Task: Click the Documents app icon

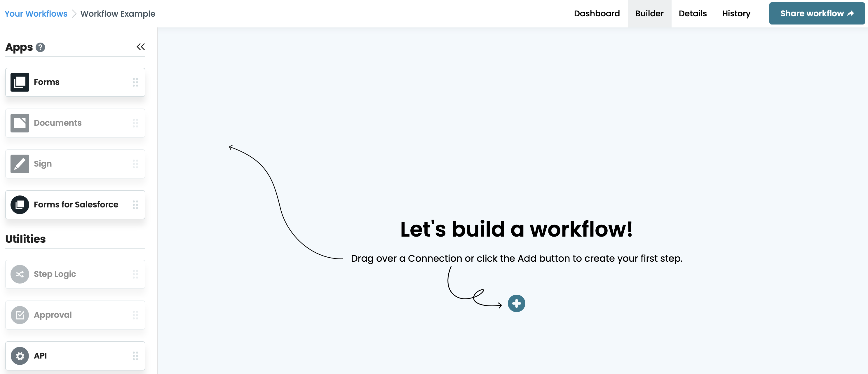Action: [20, 123]
